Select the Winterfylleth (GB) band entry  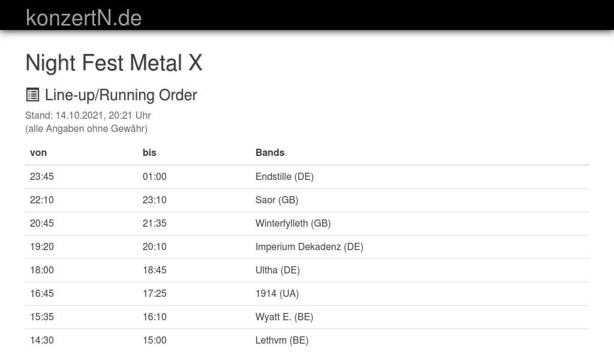[293, 223]
